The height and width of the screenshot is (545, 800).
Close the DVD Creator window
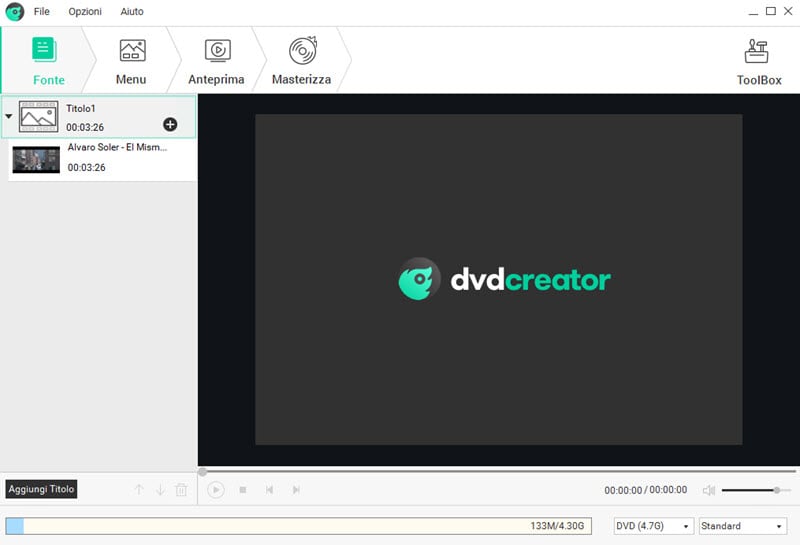[x=788, y=11]
